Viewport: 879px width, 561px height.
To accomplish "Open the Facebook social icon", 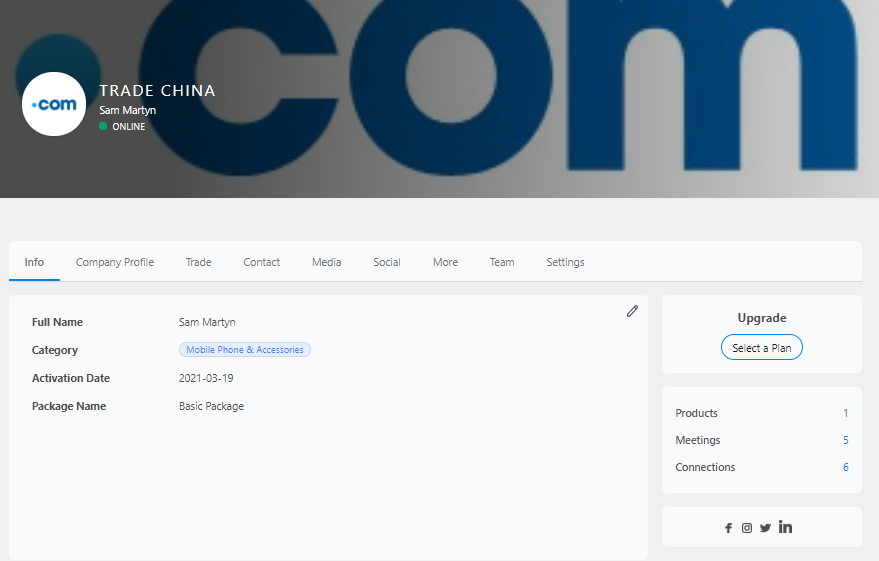I will point(728,528).
